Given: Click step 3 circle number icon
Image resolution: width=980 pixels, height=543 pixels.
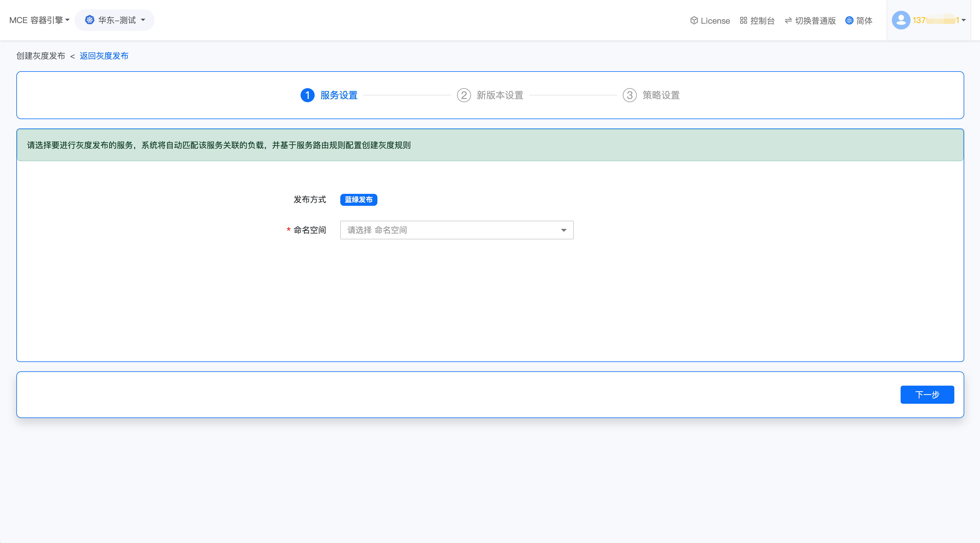Looking at the screenshot, I should [x=629, y=95].
